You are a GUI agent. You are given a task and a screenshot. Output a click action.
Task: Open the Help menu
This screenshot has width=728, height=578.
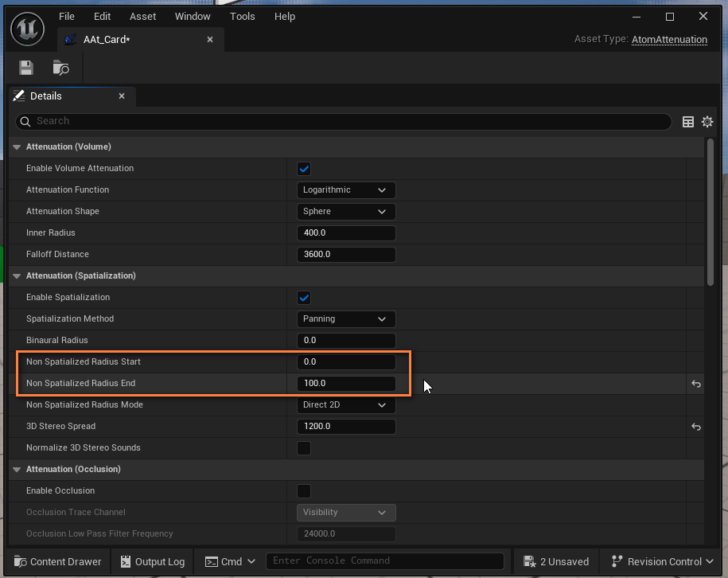285,16
